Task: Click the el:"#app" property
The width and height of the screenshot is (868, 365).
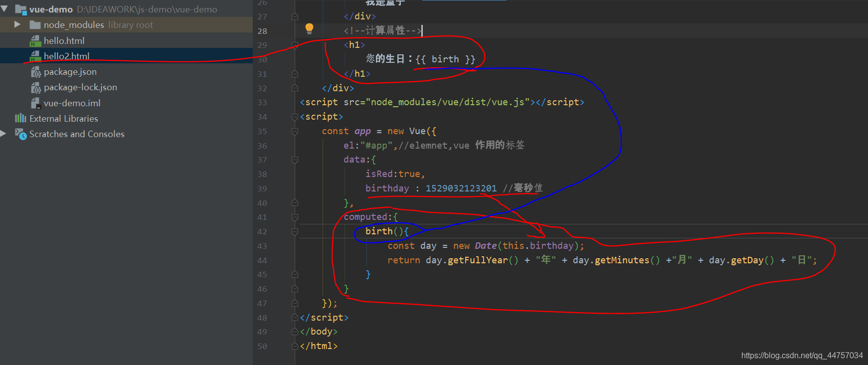Action: [368, 146]
